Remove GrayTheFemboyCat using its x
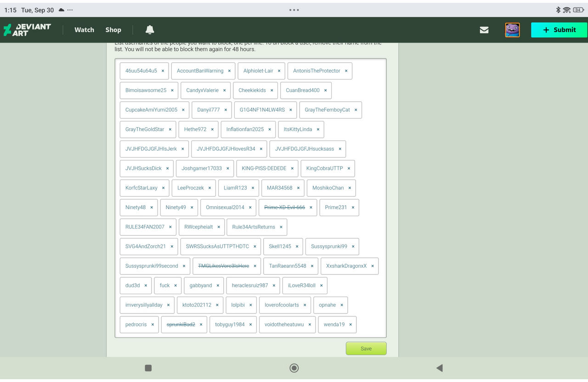 (356, 110)
